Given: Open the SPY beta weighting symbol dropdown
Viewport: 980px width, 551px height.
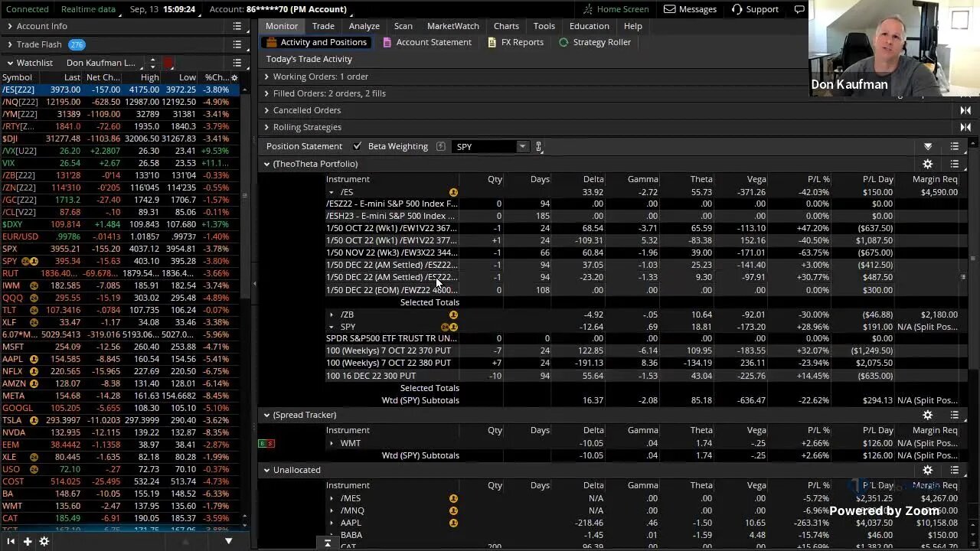Looking at the screenshot, I should coord(522,146).
